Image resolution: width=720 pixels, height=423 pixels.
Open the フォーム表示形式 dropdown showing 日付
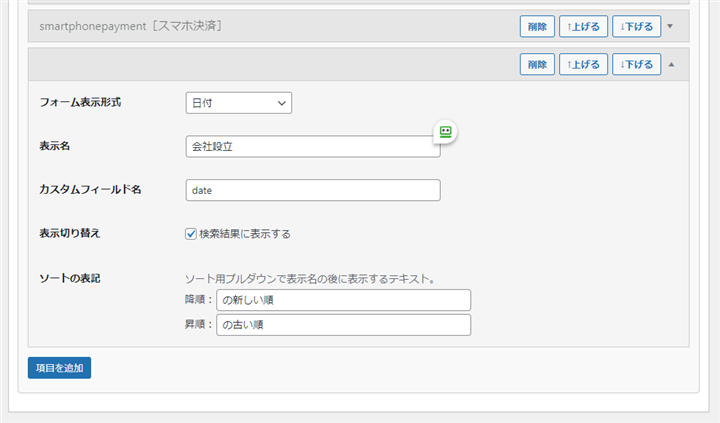tap(239, 103)
